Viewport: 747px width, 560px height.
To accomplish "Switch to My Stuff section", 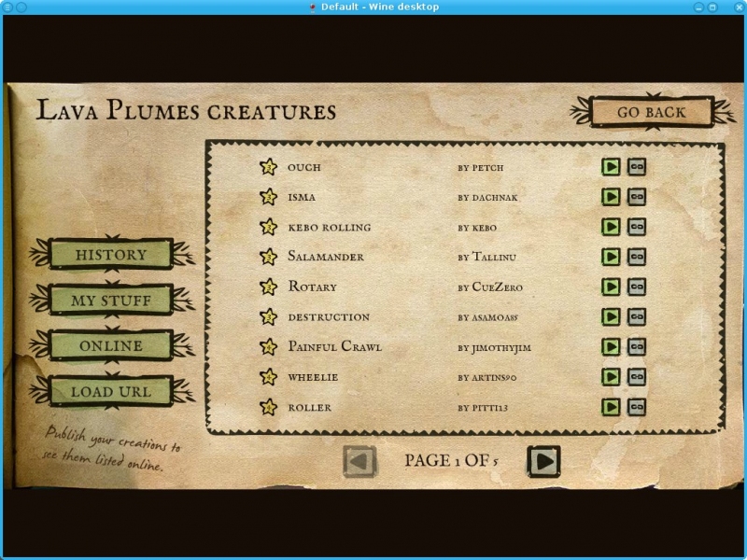I will [x=111, y=301].
